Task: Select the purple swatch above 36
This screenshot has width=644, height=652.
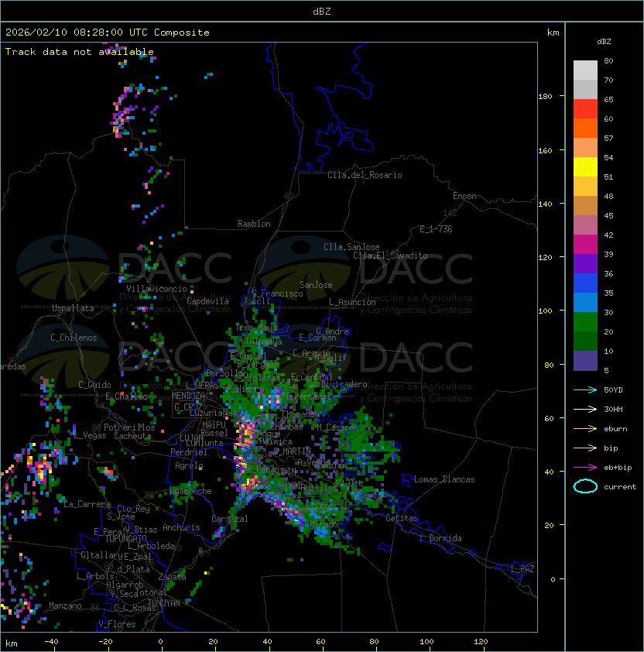Action: [585, 263]
